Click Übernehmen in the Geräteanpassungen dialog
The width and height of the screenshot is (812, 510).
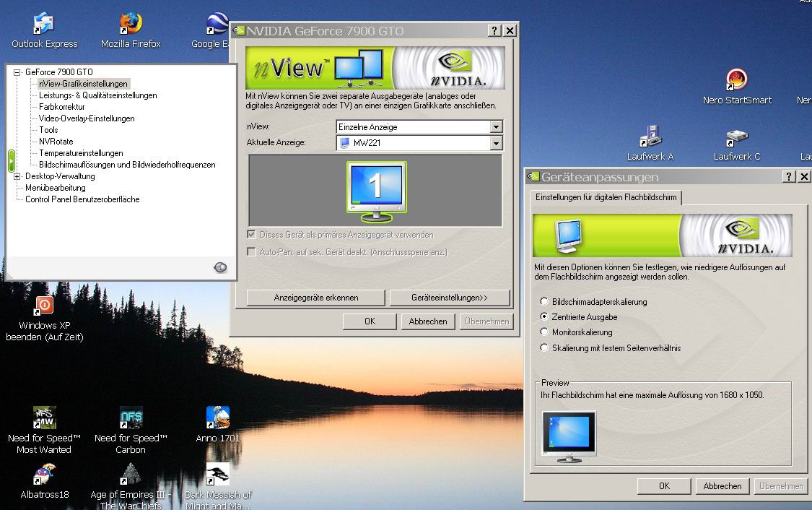coord(782,486)
